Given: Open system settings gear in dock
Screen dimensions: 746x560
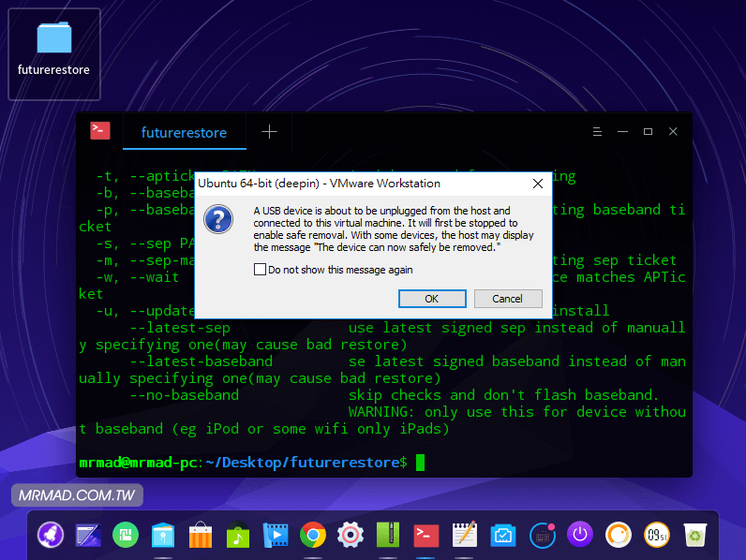Looking at the screenshot, I should [351, 535].
